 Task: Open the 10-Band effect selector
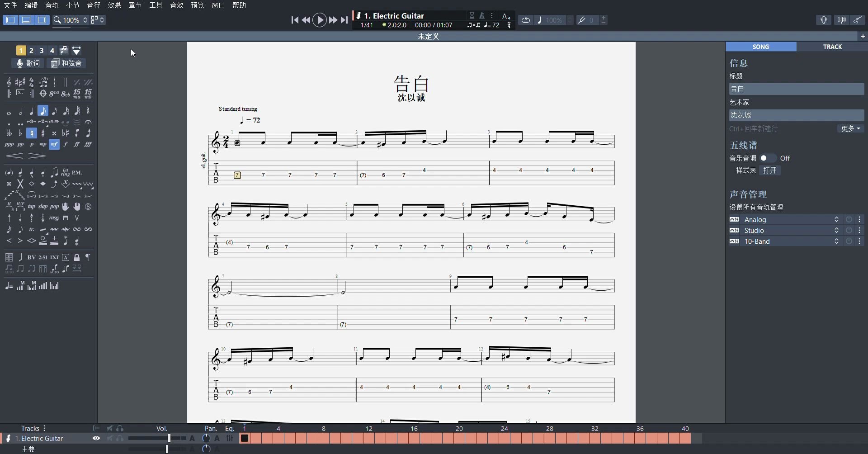pos(791,241)
